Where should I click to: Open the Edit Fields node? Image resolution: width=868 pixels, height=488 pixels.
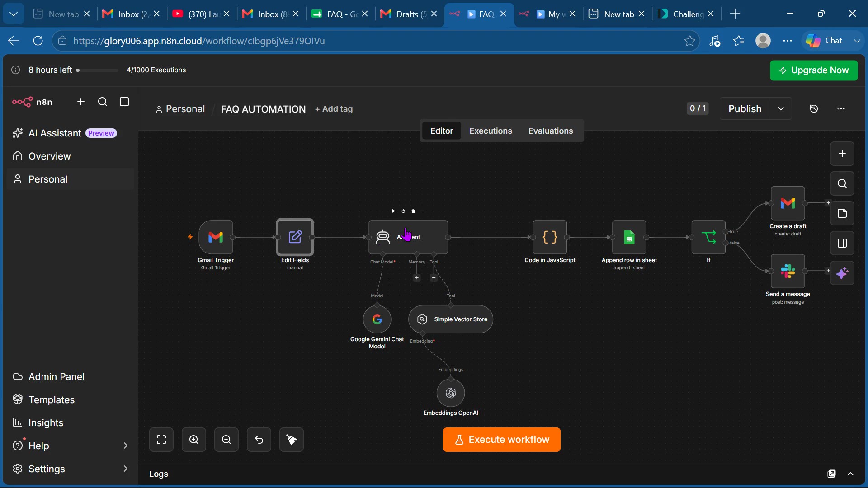point(295,237)
